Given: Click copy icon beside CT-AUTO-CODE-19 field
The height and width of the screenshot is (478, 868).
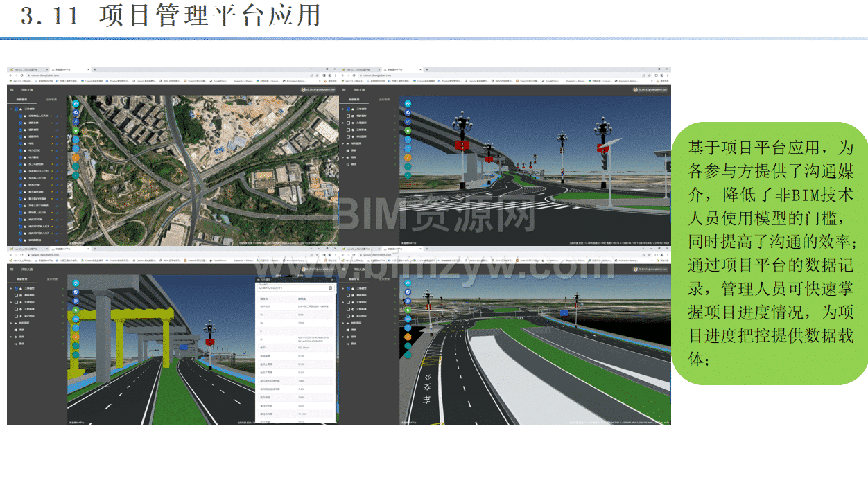Looking at the screenshot, I should [331, 287].
